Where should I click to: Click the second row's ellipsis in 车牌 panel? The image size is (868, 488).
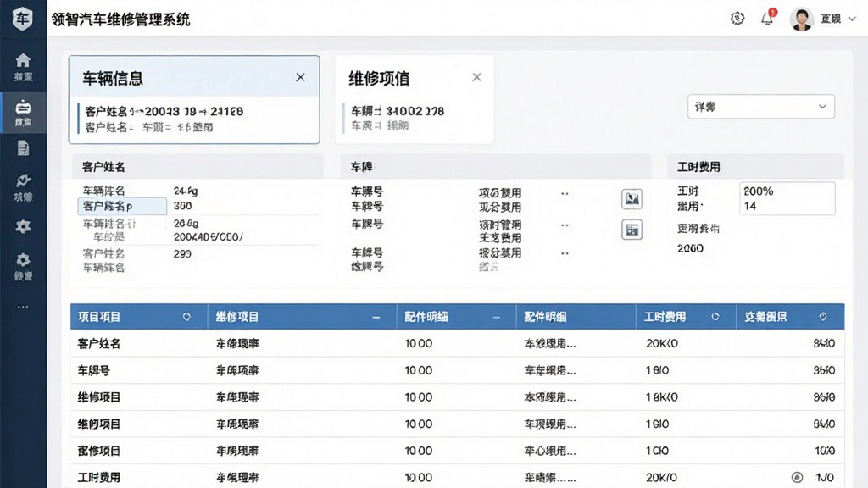point(565,225)
